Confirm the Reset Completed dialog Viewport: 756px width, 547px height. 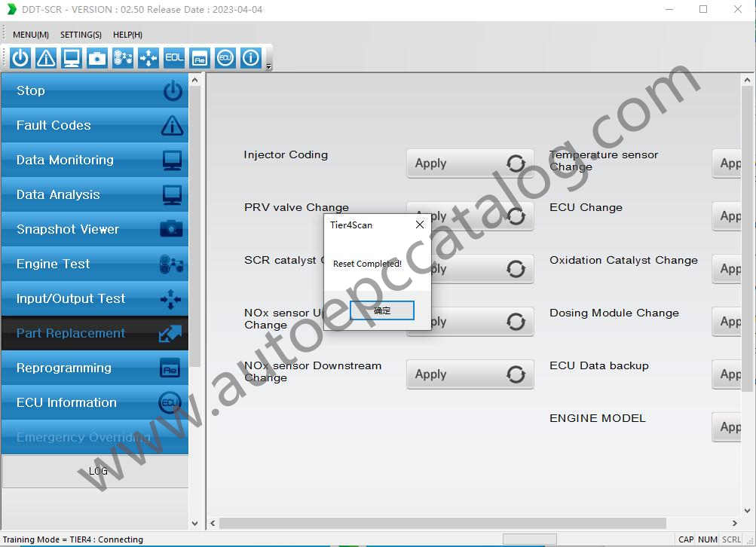[x=382, y=310]
